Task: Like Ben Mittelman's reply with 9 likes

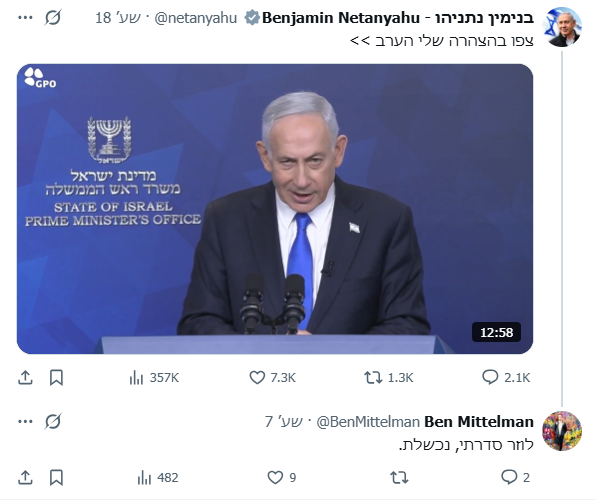Action: (282, 477)
